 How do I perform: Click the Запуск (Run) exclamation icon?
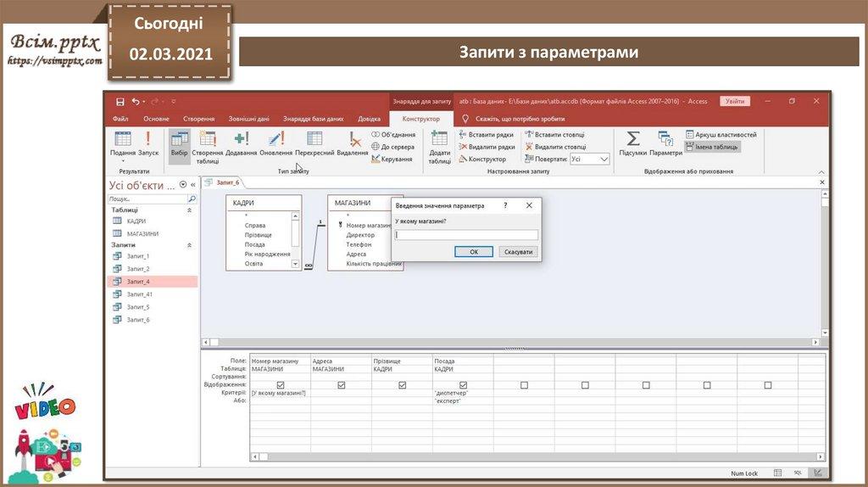[x=148, y=139]
